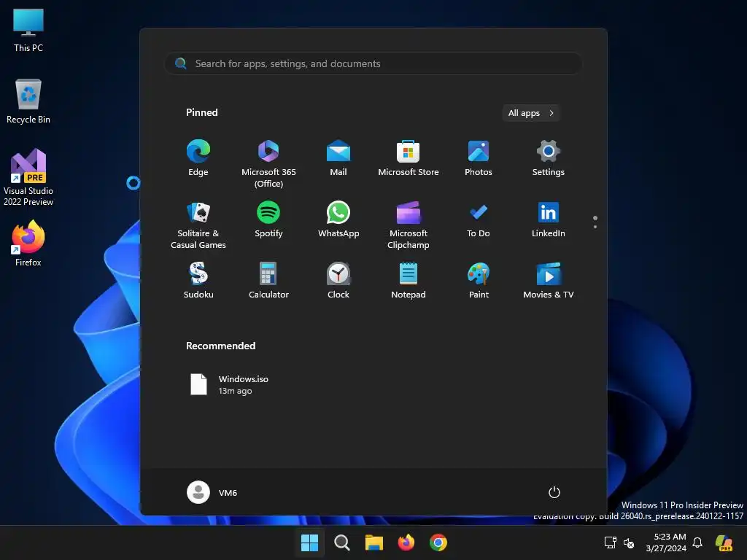
Task: Select the Recycle Bin desktop icon
Action: [x=28, y=101]
